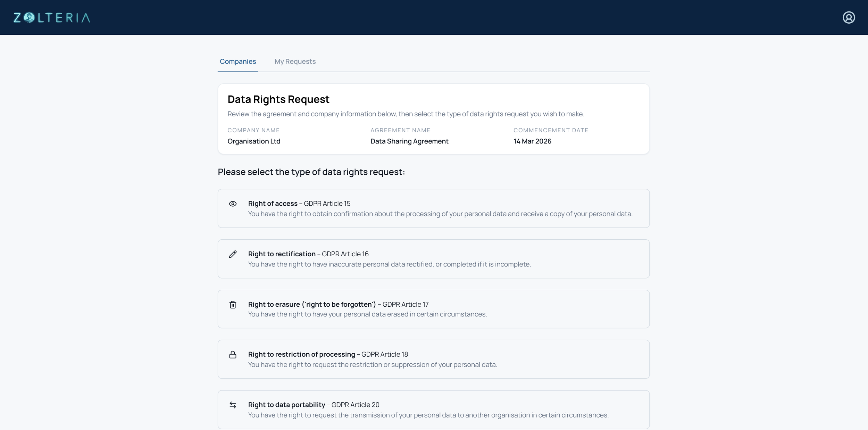
Task: Click the 'GDPR Article 17' text
Action: [406, 304]
